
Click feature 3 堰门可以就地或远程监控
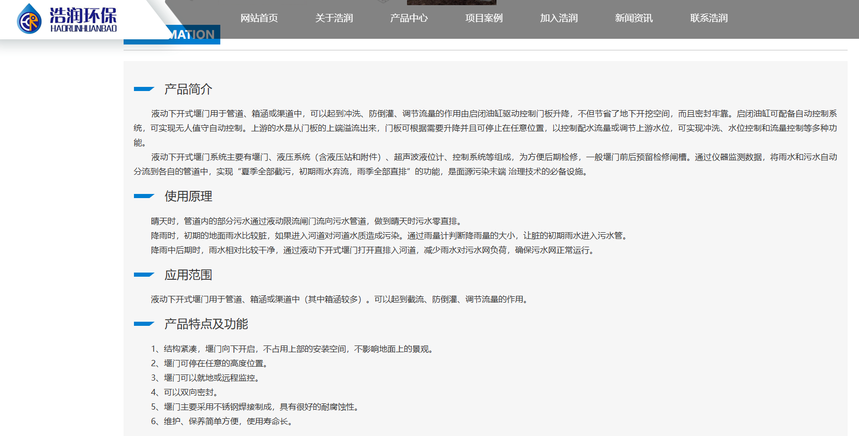205,378
